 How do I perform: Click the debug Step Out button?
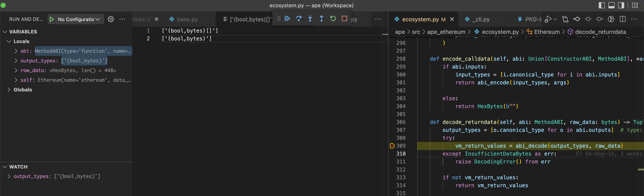322,18
